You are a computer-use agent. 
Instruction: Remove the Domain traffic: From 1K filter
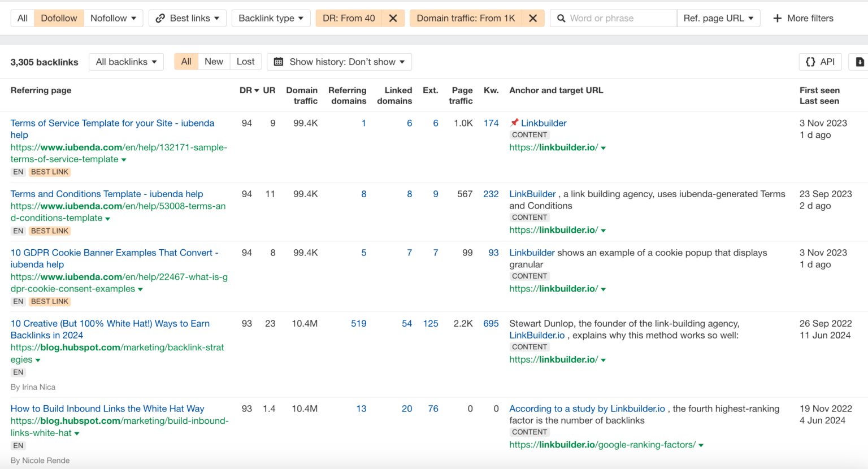click(532, 18)
